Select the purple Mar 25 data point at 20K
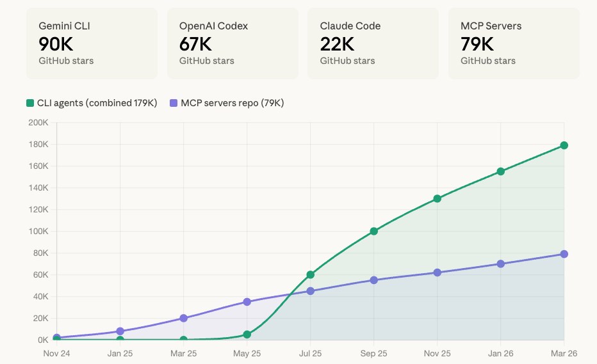Screen dimensions: 597x364 [x=183, y=318]
